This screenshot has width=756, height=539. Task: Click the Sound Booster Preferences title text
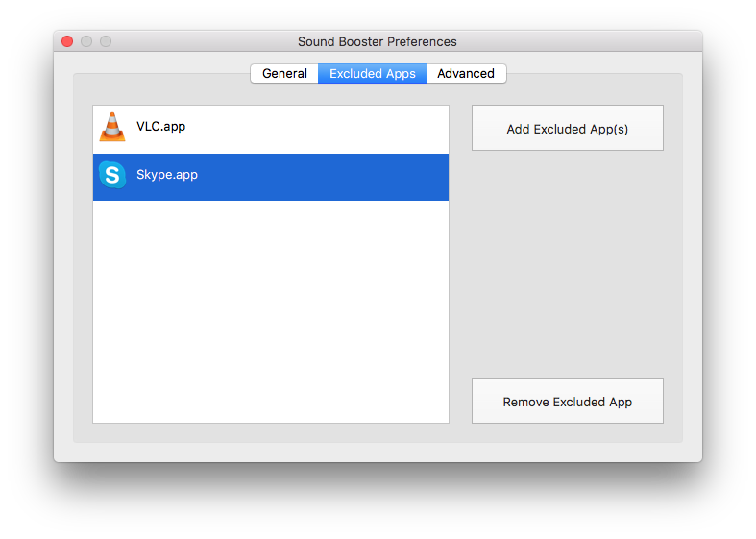coord(377,42)
